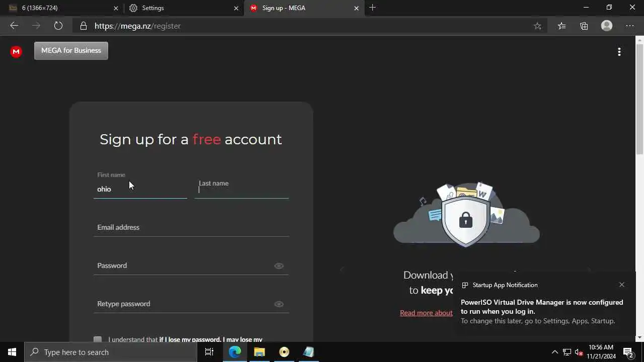Open the Action Center notifications icon
Viewport: 644px width, 362px height.
(628, 352)
